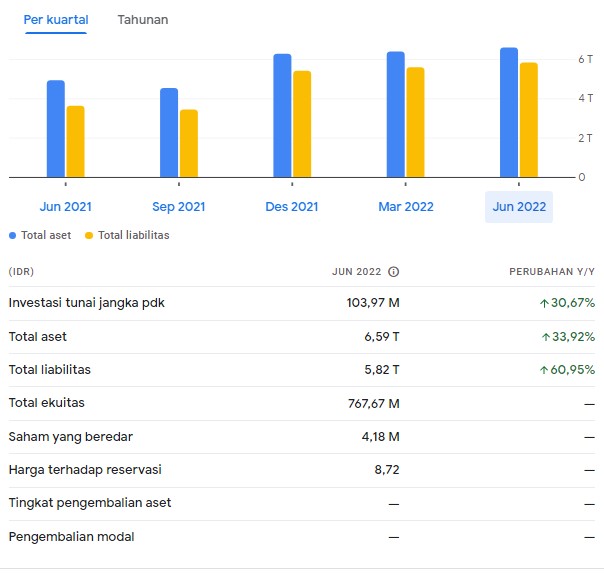
Task: Click the 767,67 M value
Action: tap(374, 404)
